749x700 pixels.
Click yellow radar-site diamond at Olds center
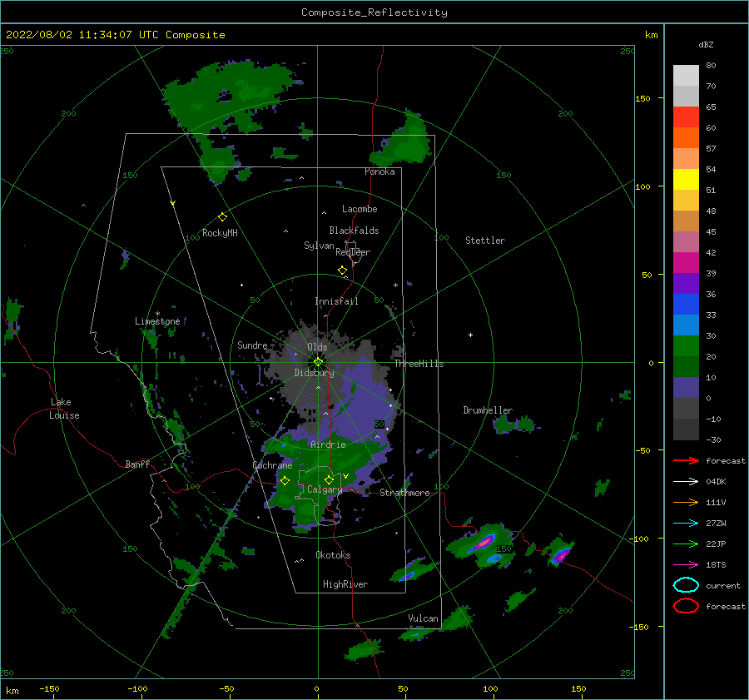click(318, 362)
